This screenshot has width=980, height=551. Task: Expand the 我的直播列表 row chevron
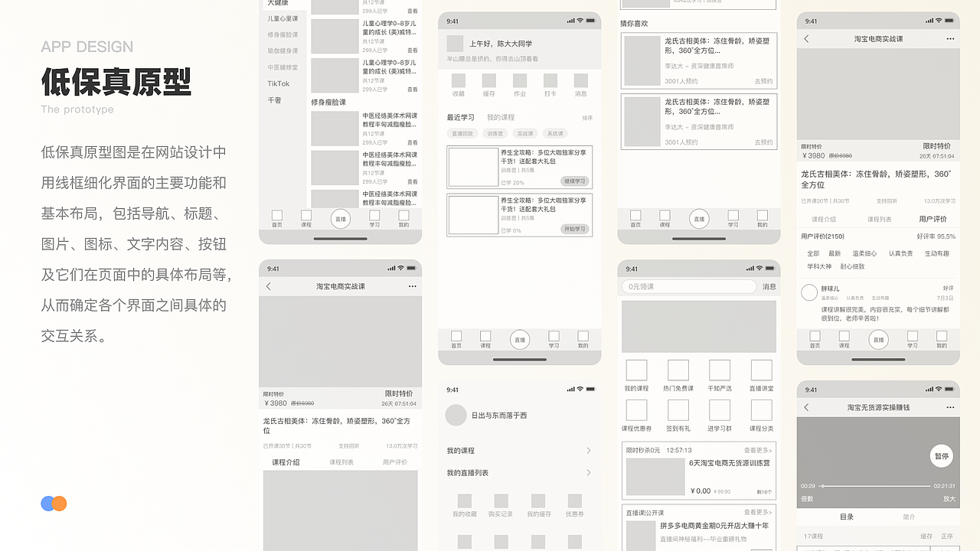(588, 473)
